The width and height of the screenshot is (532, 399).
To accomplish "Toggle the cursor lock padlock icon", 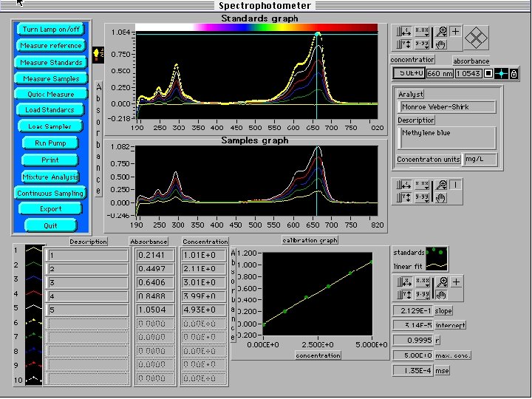I will click(514, 73).
